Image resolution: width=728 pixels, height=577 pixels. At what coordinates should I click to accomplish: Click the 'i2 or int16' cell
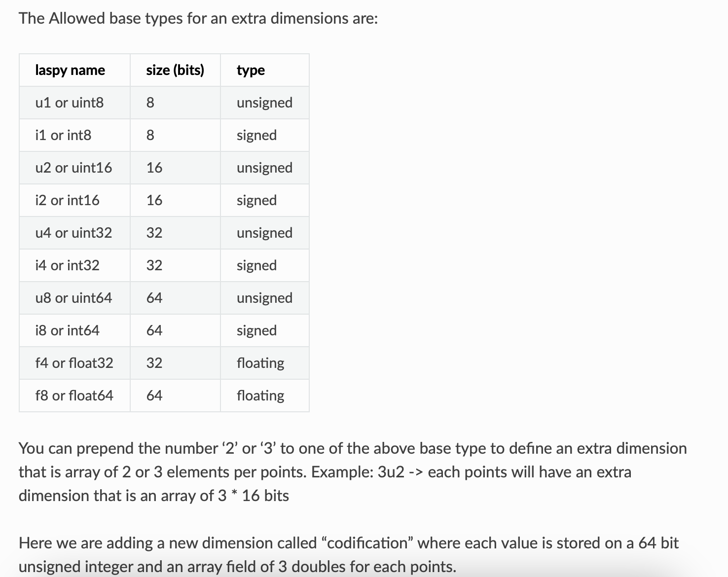click(x=67, y=200)
